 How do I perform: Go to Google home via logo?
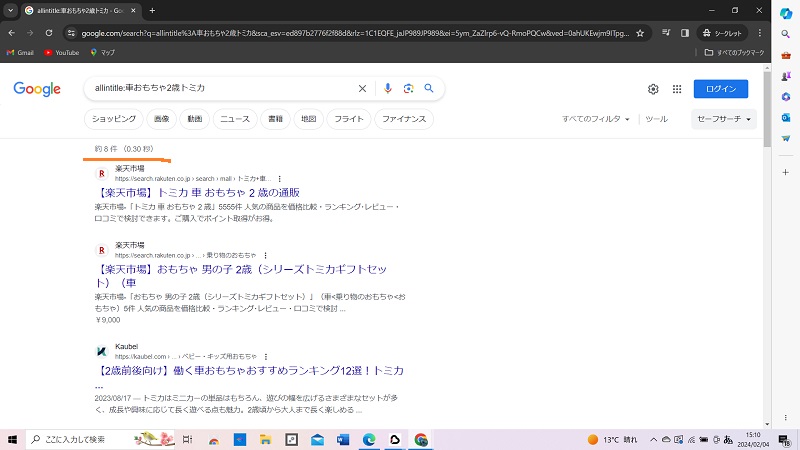coord(37,89)
